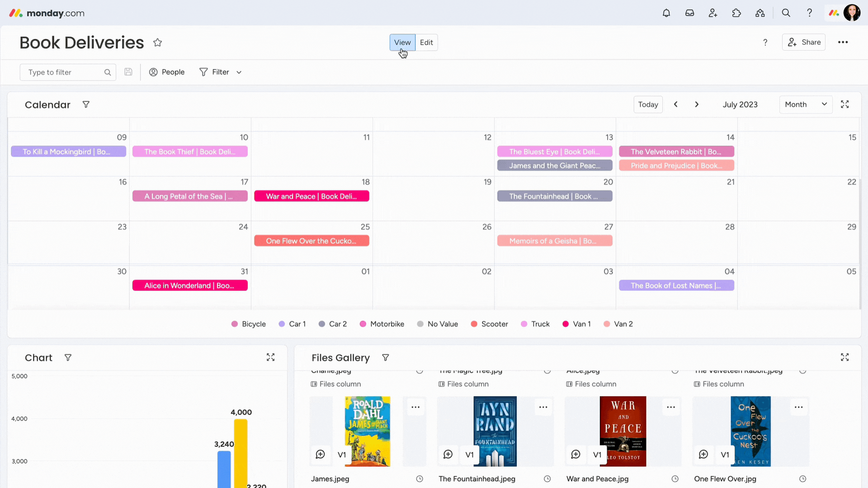Viewport: 868px width, 488px height.
Task: Open the top bar help question mark
Action: click(x=810, y=13)
